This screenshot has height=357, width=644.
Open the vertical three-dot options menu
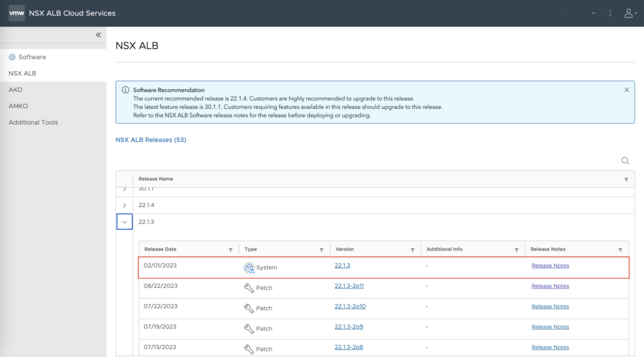pos(610,13)
